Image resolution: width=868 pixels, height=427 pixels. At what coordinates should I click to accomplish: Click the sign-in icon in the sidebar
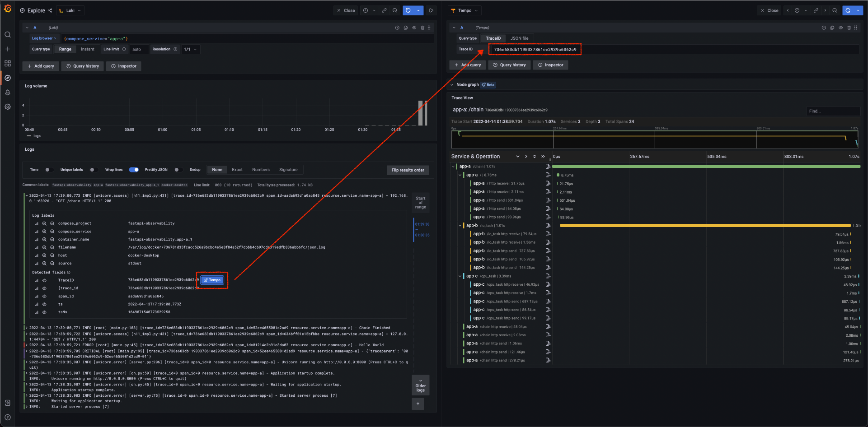click(x=8, y=403)
